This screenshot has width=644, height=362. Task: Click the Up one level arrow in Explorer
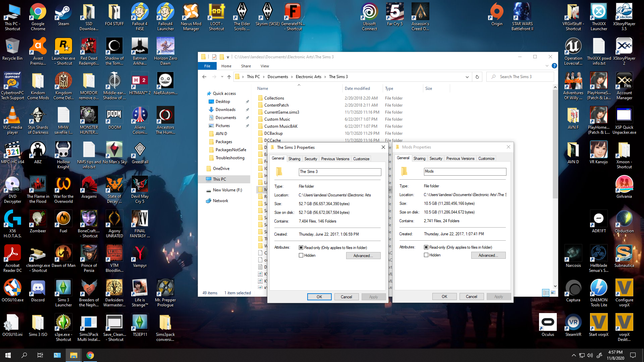229,77
